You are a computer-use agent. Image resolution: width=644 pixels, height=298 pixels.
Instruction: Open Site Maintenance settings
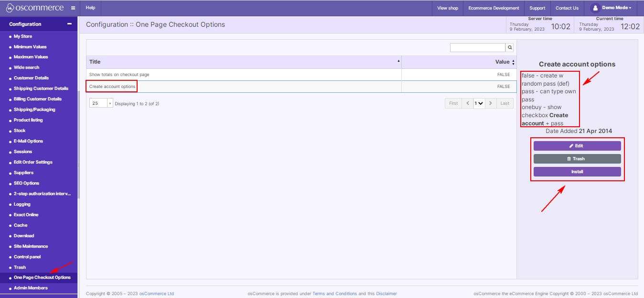click(31, 246)
